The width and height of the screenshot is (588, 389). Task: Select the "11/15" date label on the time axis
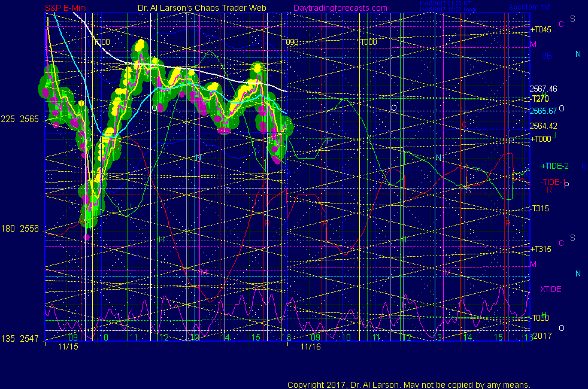pyautogui.click(x=68, y=347)
